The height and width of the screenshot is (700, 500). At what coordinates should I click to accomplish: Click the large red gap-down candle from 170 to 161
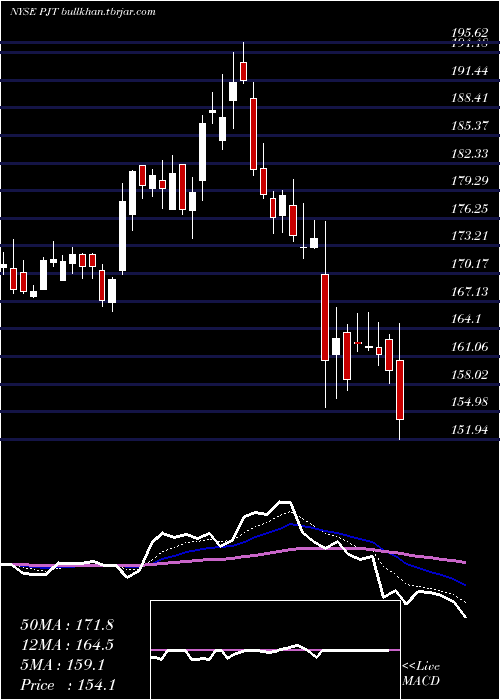(x=325, y=317)
